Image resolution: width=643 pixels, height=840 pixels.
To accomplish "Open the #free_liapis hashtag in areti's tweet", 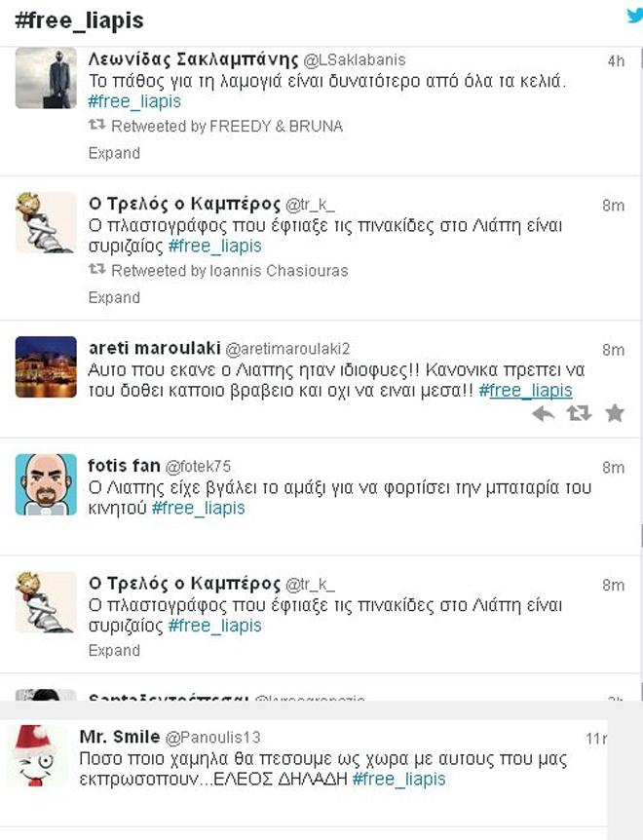I will click(x=525, y=391).
